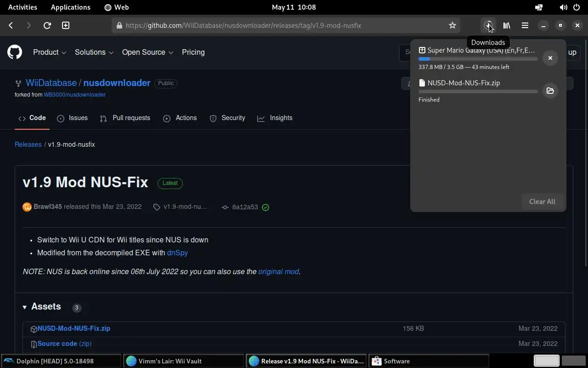Image resolution: width=588 pixels, height=368 pixels.
Task: Download Source code (zip)
Action: (x=64, y=344)
